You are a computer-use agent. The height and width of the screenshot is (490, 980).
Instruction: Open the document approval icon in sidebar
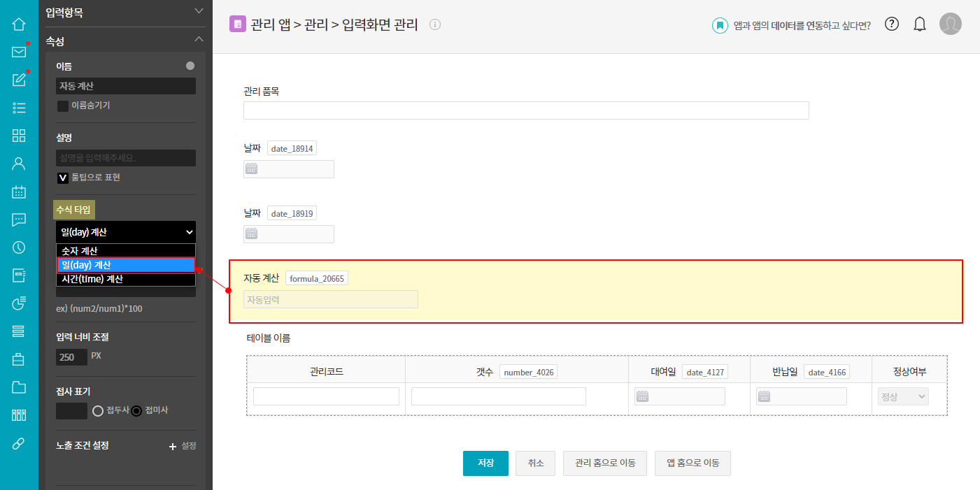click(19, 275)
